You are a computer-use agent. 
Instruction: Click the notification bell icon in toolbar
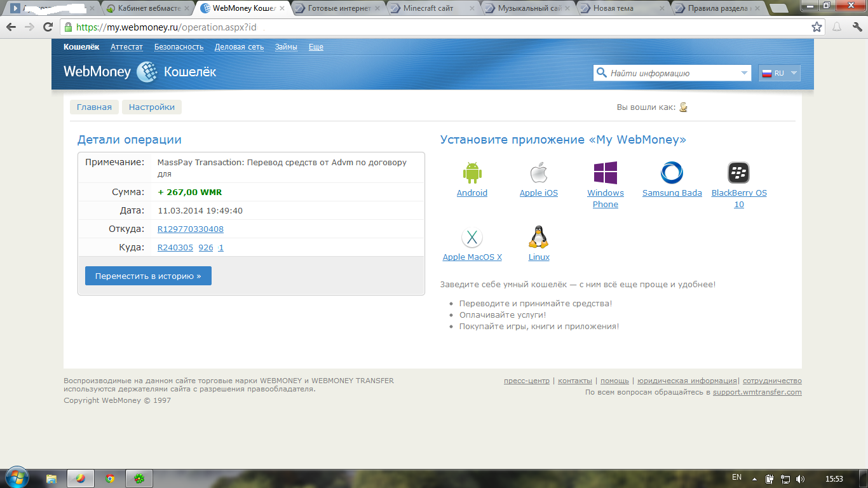(x=837, y=27)
